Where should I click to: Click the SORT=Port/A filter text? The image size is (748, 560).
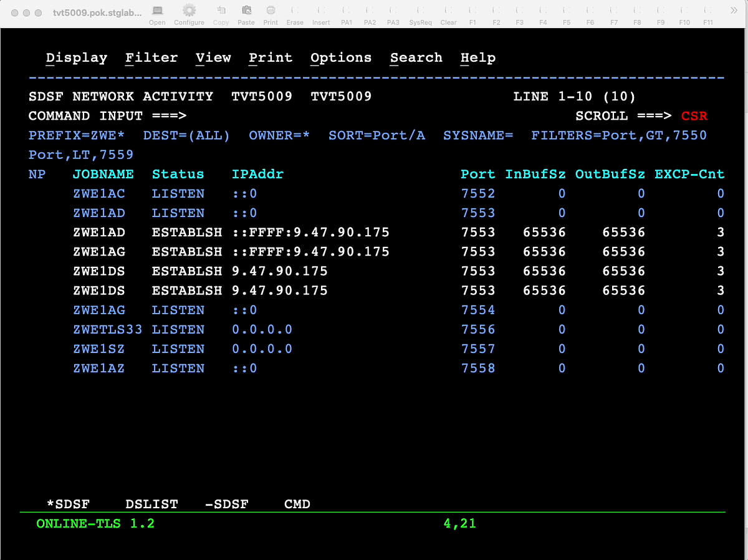click(376, 135)
